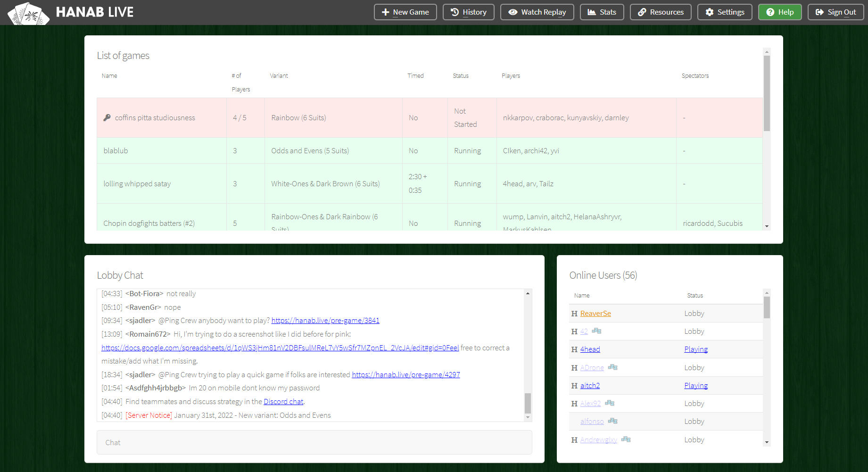The image size is (868, 472).
Task: Click the Hanab Live logo icon
Action: click(x=28, y=13)
